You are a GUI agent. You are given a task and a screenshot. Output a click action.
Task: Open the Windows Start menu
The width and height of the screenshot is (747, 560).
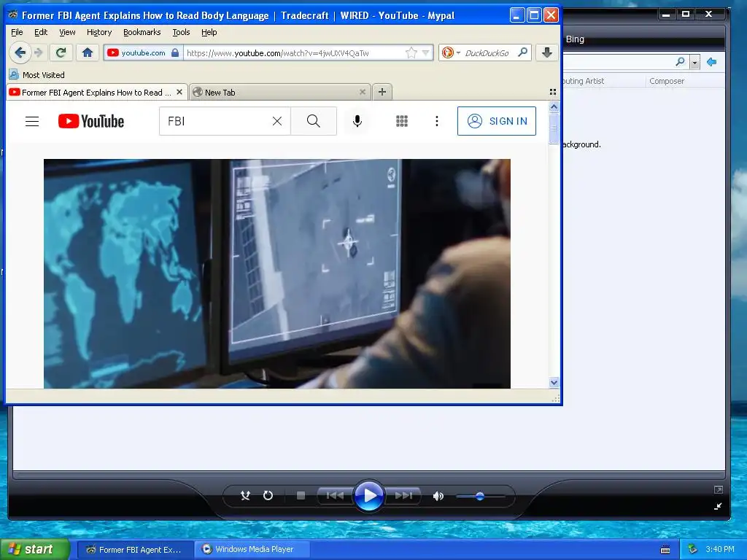(x=35, y=549)
